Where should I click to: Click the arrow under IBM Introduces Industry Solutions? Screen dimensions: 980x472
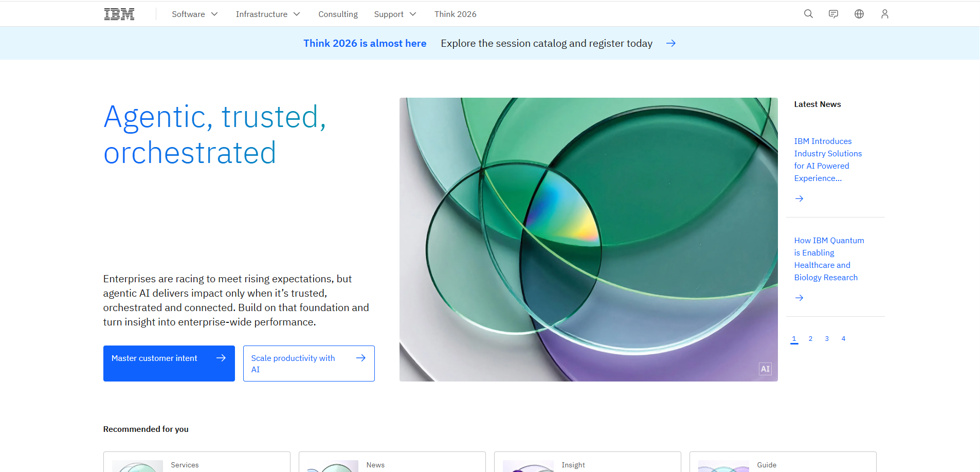(799, 198)
